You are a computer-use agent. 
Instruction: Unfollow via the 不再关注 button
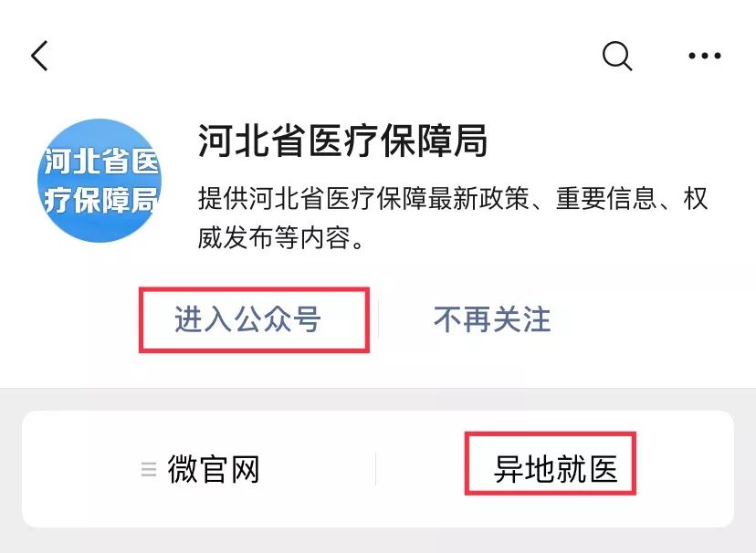492,319
